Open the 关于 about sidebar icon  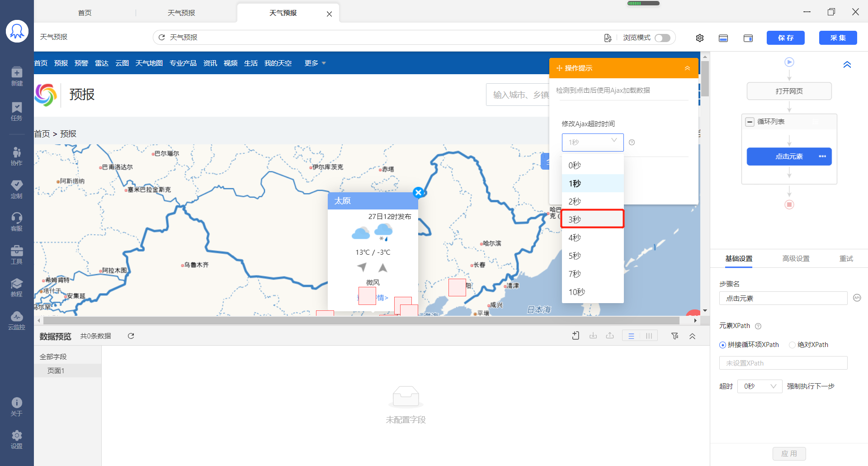tap(17, 407)
